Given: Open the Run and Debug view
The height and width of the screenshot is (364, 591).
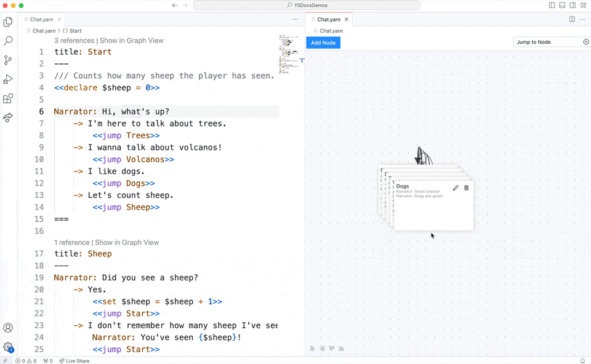Looking at the screenshot, I should point(8,79).
